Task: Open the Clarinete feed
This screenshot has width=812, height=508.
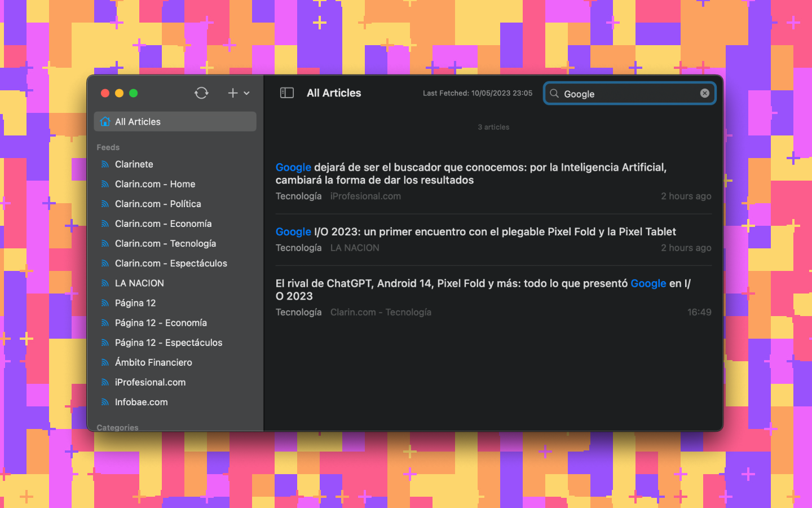Action: [x=175, y=164]
